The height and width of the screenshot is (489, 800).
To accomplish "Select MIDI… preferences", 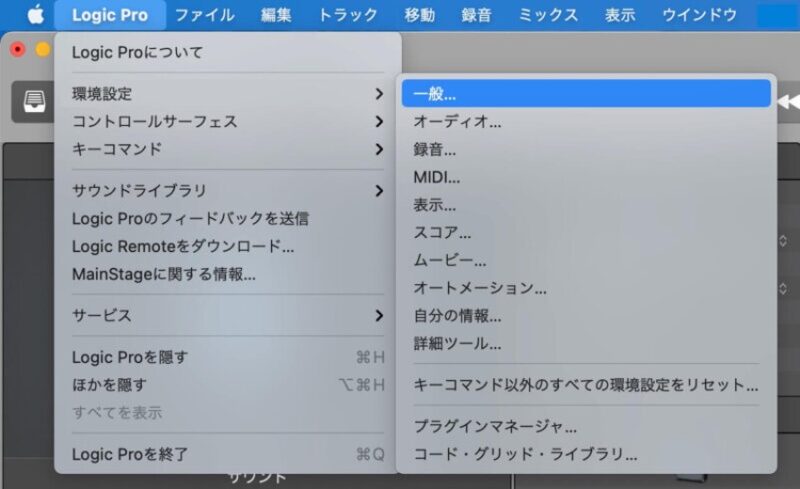I will (x=586, y=177).
